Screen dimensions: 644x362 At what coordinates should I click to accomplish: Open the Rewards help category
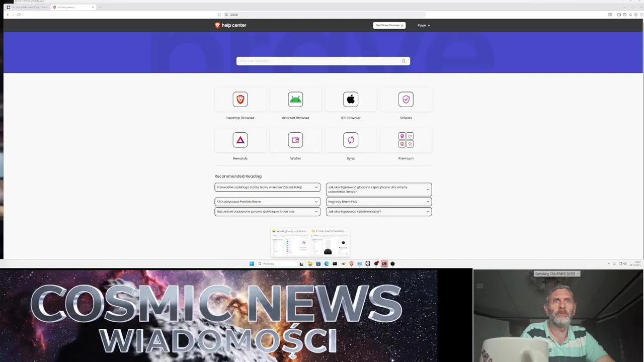coord(240,140)
